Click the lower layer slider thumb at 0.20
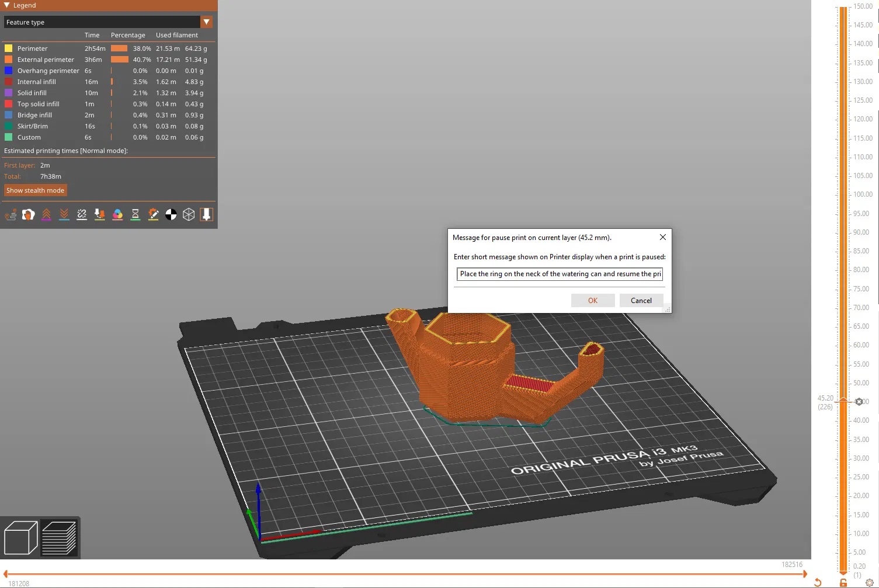879x588 pixels. coord(843,573)
